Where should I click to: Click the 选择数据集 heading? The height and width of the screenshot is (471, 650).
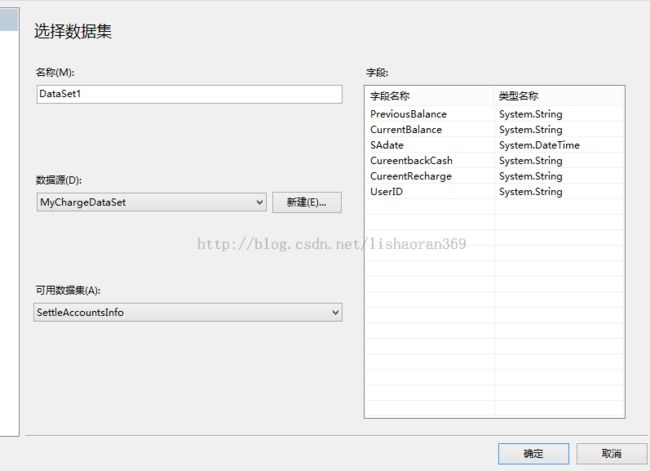pyautogui.click(x=73, y=31)
